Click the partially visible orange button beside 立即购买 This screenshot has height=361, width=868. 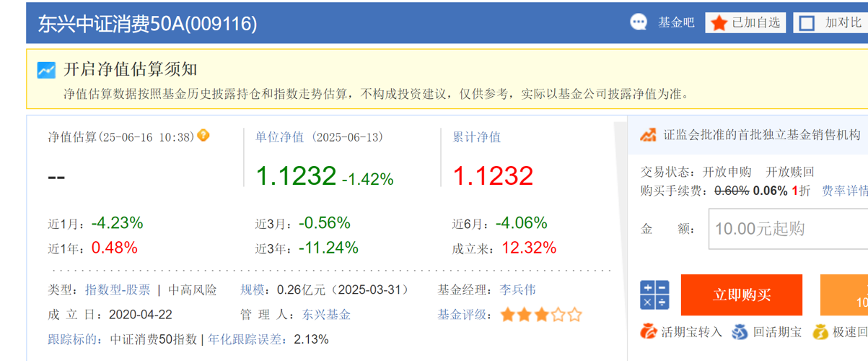click(x=844, y=295)
